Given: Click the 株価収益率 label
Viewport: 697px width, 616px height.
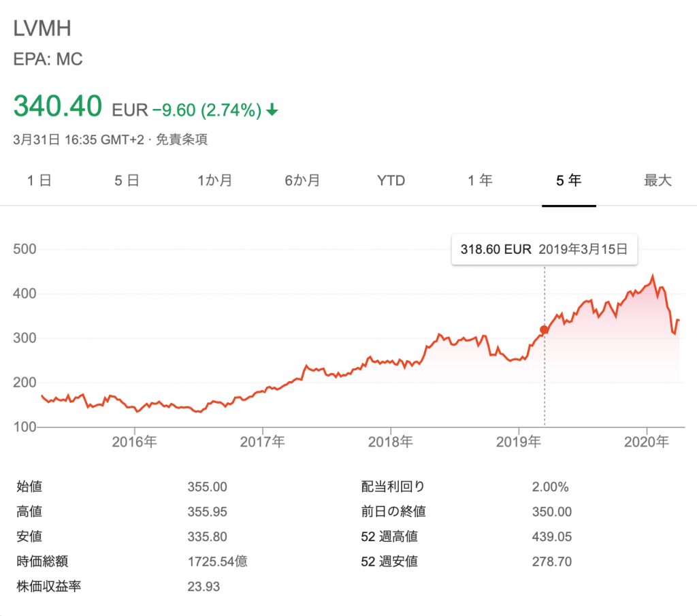Looking at the screenshot, I should (x=49, y=586).
